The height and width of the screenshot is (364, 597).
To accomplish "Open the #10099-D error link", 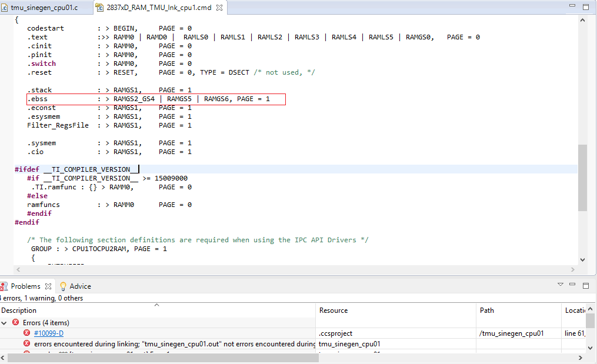I will [x=49, y=333].
